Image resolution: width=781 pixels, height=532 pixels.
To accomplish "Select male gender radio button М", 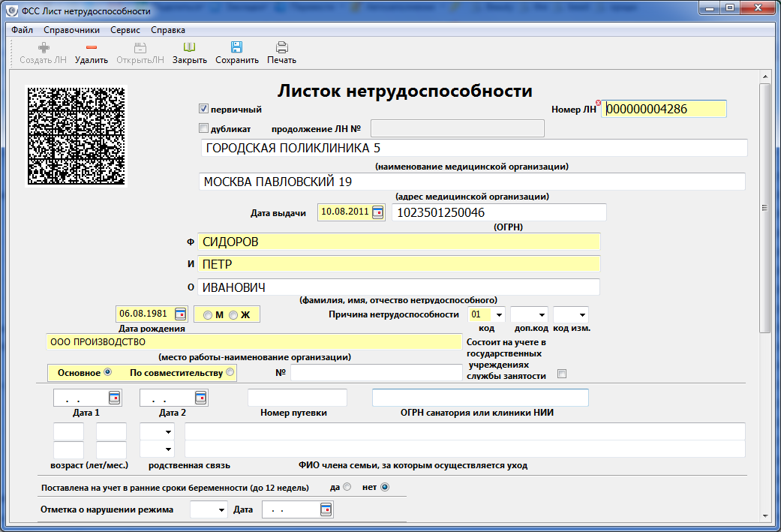I will 208,315.
